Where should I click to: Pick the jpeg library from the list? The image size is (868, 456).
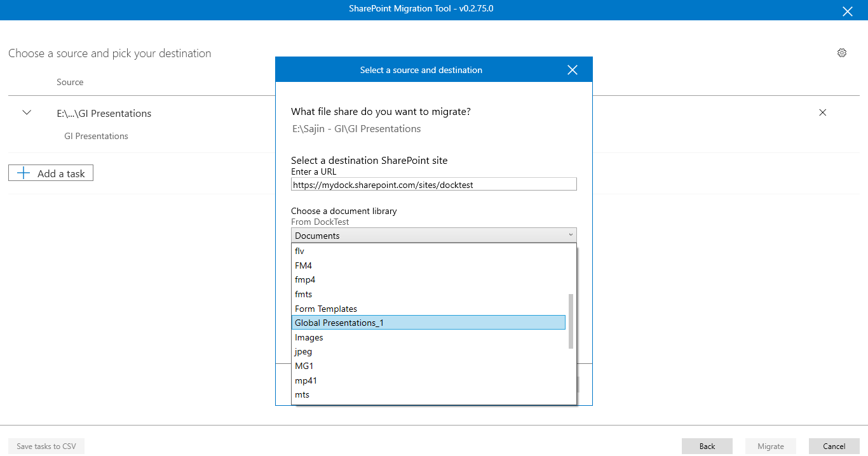[x=303, y=351]
